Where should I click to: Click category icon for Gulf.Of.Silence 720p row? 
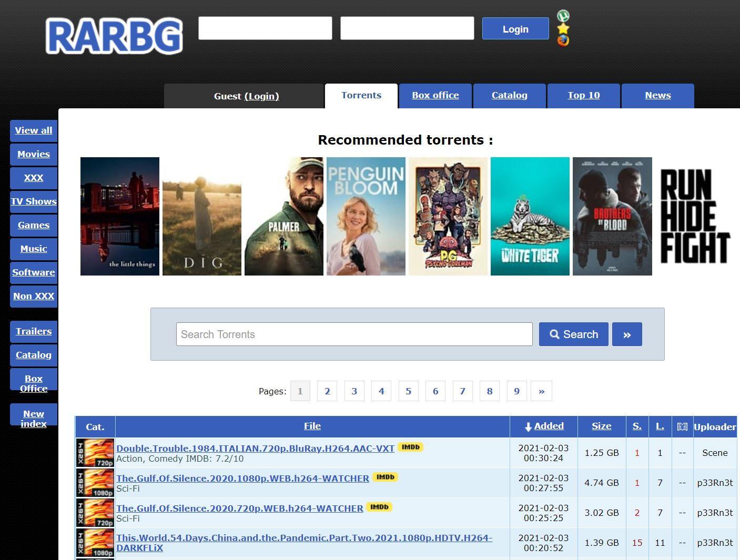tap(95, 513)
